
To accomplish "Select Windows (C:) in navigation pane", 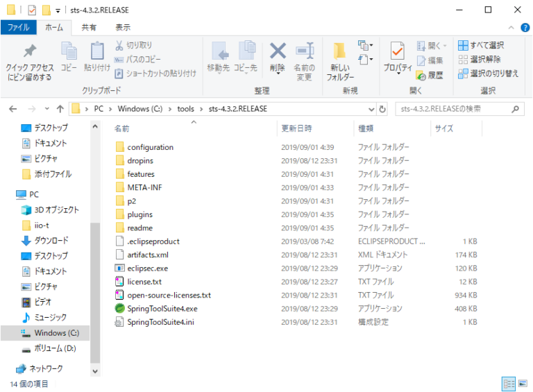I will (x=45, y=333).
